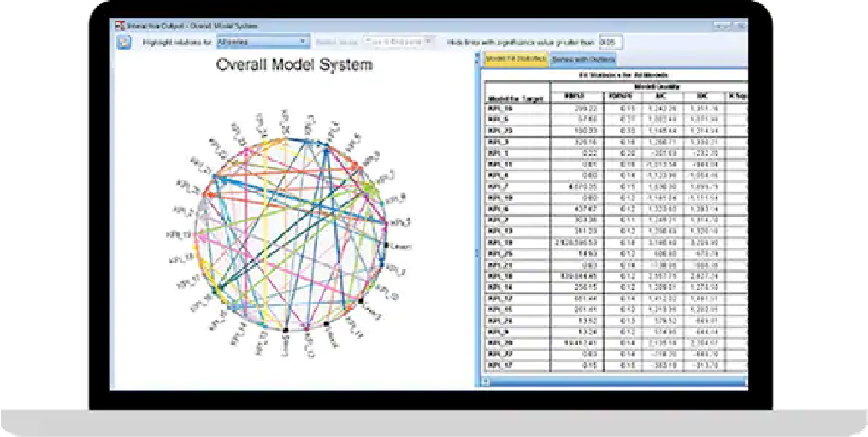This screenshot has height=437, width=868.
Task: Click the toolbar icon left of Highlight relations
Action: click(x=124, y=41)
